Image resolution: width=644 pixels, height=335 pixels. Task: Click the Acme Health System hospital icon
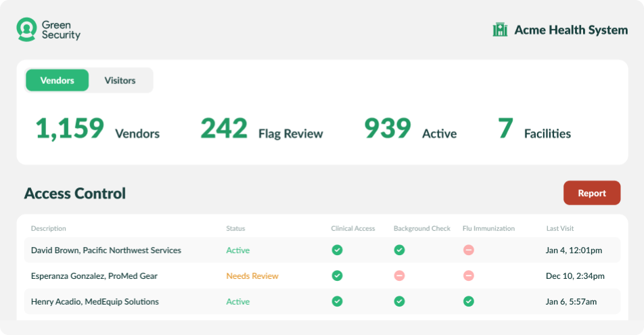click(x=500, y=30)
